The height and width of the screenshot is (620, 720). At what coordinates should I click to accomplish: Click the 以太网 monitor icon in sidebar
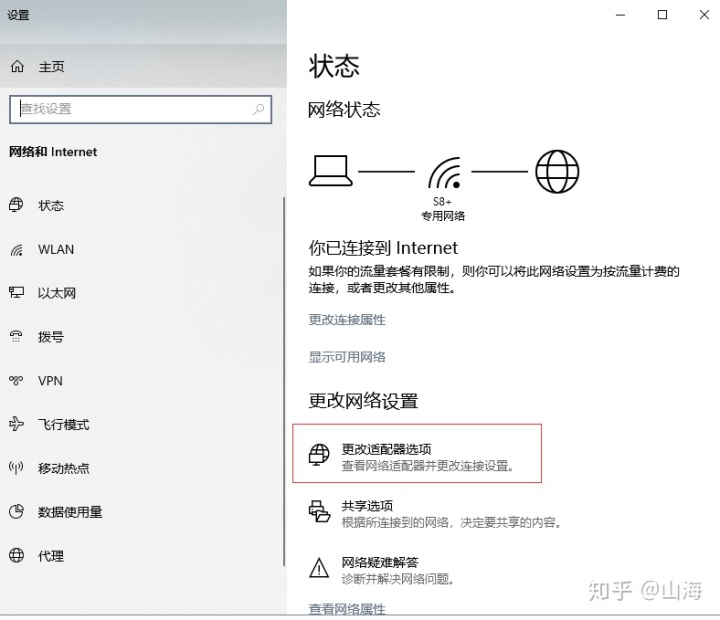point(17,293)
